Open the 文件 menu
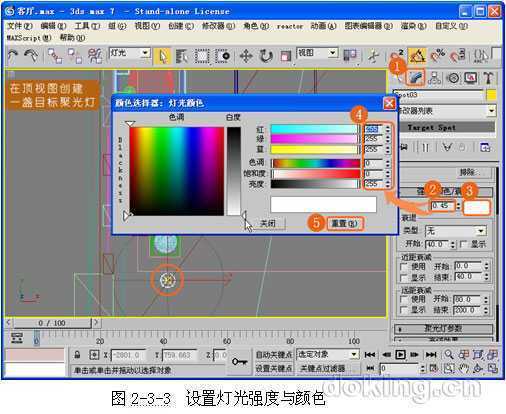This screenshot has height=414, width=506. click(20, 26)
